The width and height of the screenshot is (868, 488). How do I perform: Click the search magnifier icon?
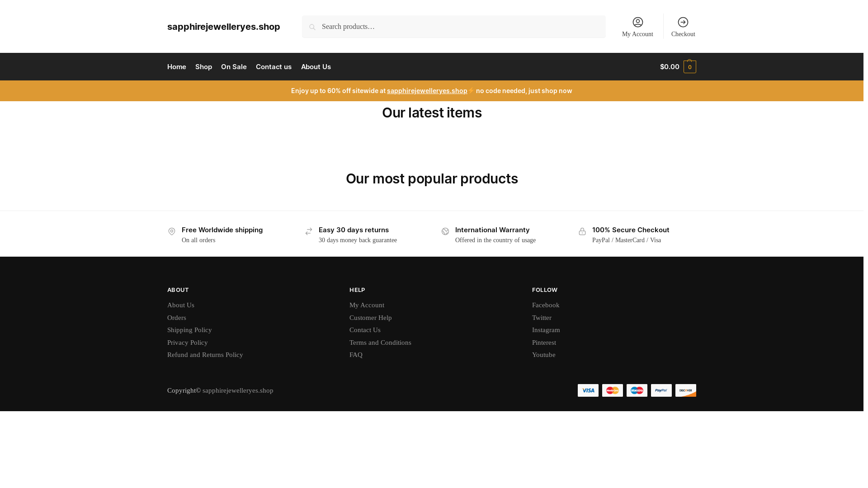coord(312,27)
